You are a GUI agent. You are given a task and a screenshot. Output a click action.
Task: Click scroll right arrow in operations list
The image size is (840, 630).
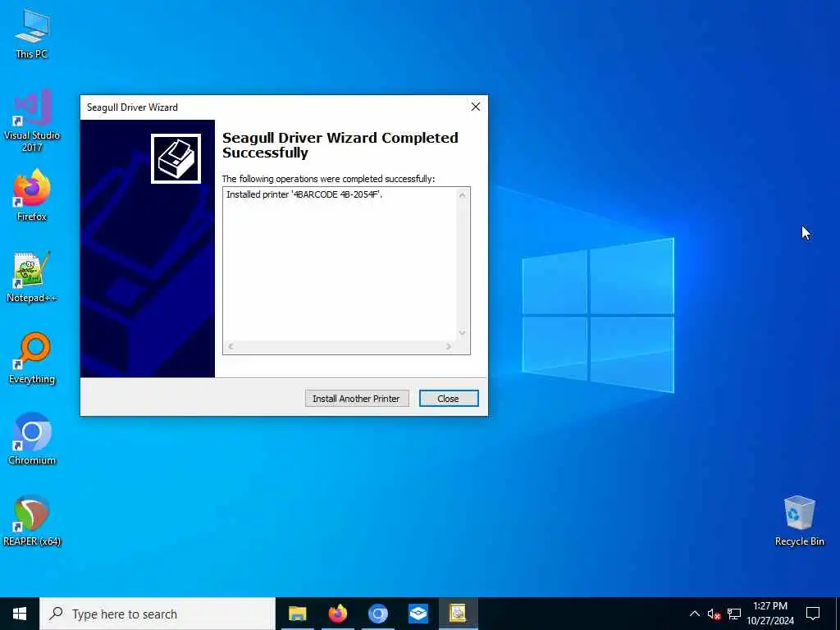pos(449,347)
